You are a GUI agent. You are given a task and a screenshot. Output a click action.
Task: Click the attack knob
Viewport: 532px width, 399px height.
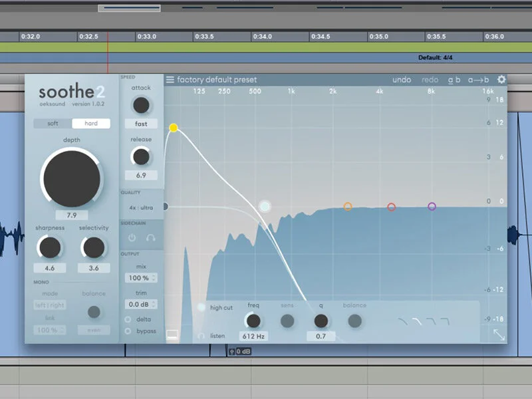tap(141, 105)
